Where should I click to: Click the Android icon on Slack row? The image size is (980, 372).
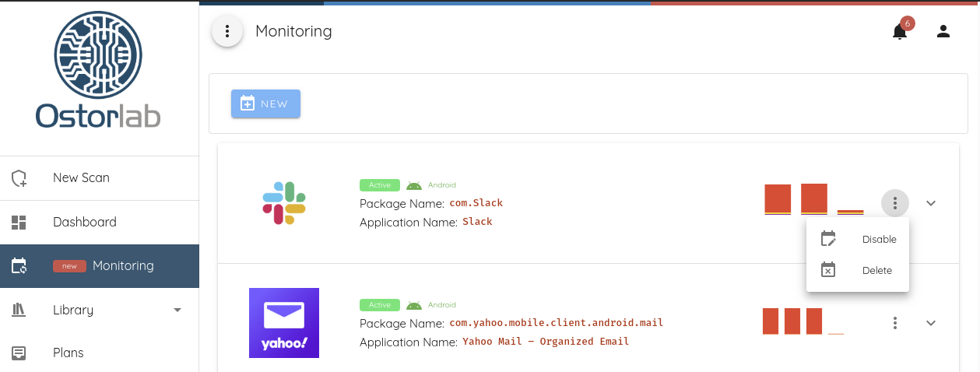click(414, 185)
